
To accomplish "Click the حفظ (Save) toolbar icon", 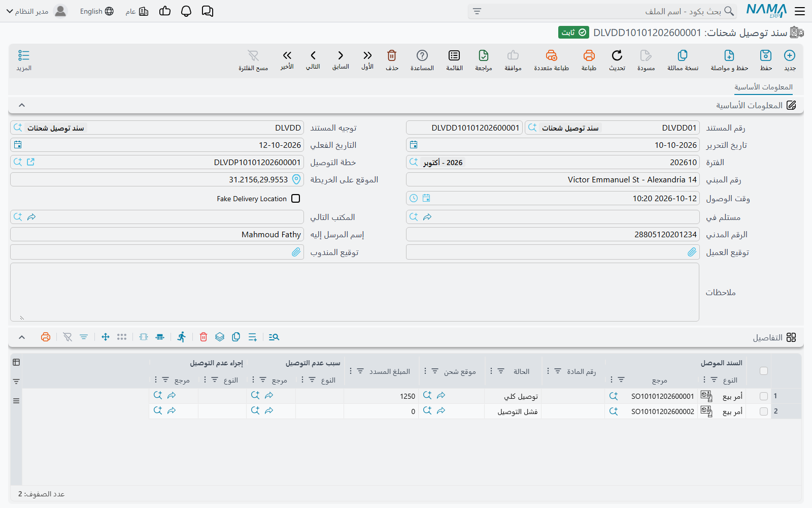I will tap(766, 55).
